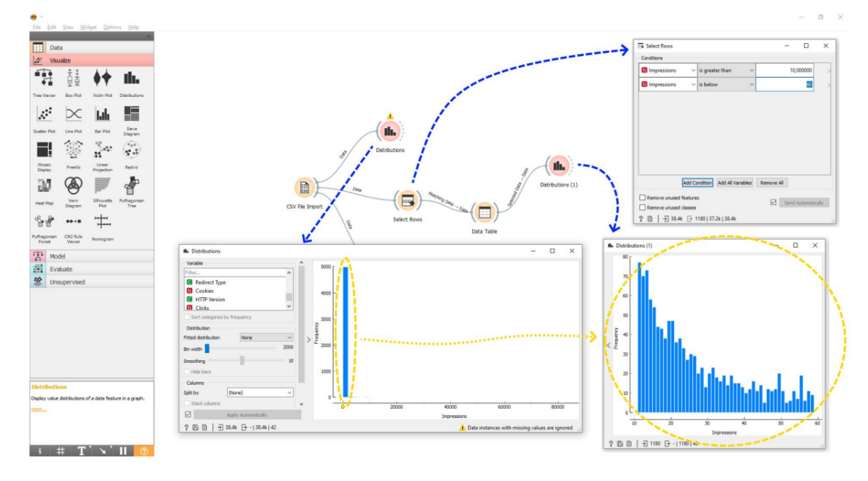Select the Mosaic Display widget icon
This screenshot has height=481, width=868.
(44, 150)
